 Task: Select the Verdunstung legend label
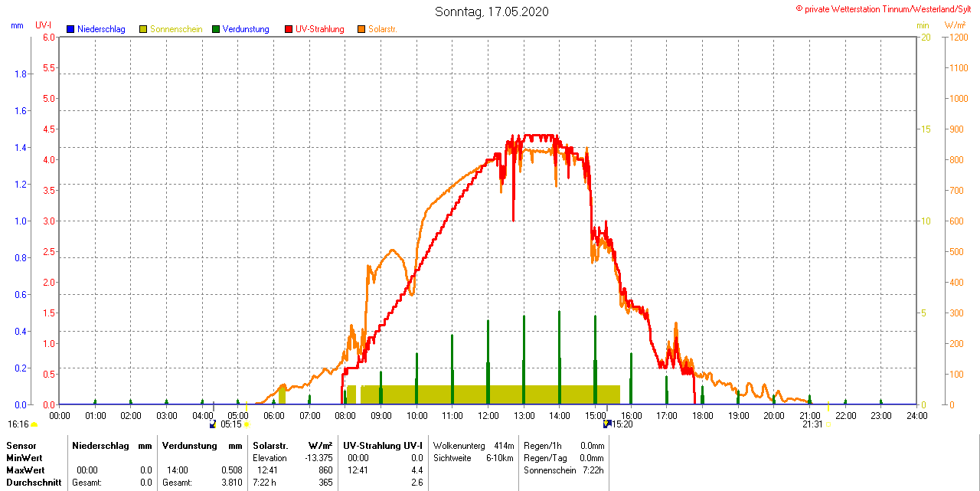(246, 29)
